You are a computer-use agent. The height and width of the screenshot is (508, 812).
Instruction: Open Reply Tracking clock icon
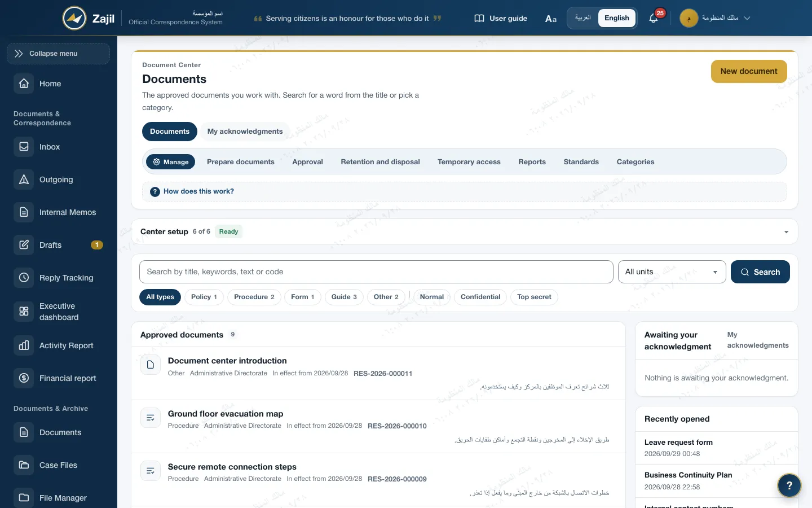24,278
